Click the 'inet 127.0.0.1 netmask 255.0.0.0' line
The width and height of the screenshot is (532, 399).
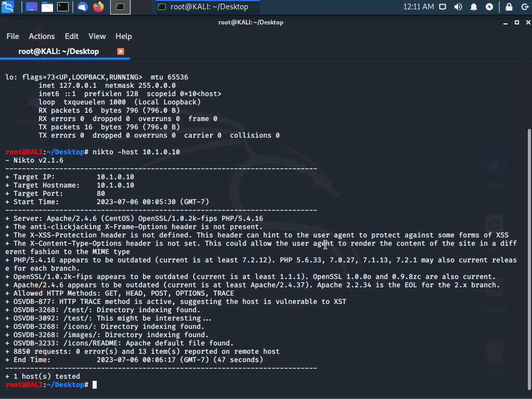[107, 85]
